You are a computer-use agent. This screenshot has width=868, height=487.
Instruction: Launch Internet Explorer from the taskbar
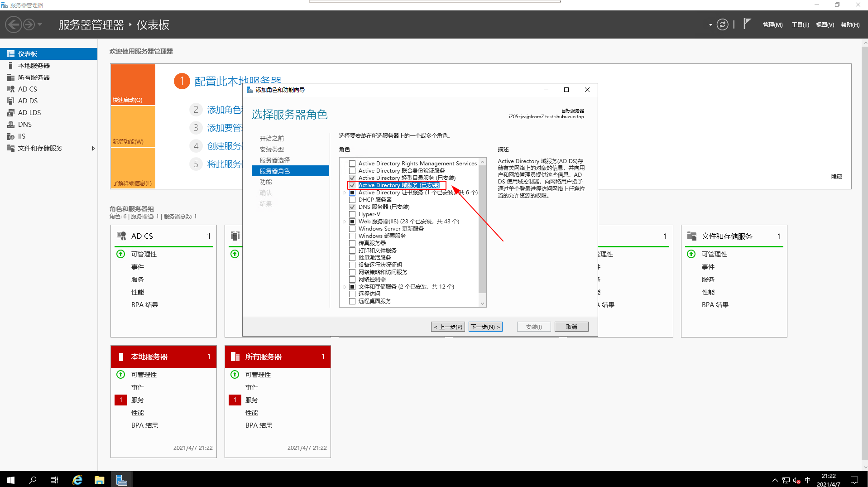(77, 480)
